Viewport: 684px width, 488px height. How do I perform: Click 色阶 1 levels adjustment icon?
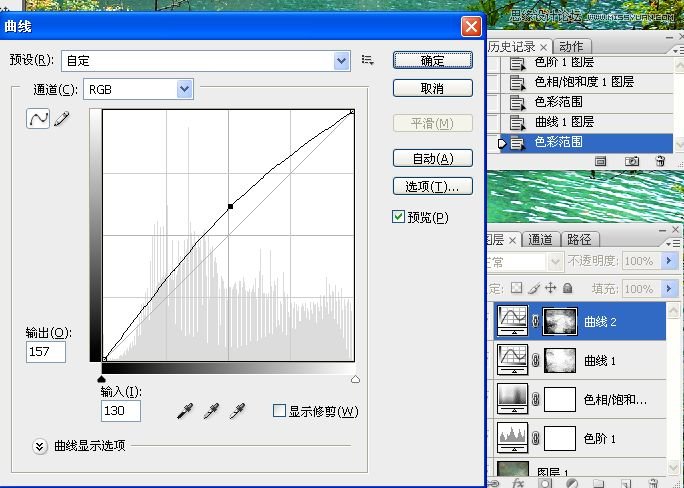(513, 437)
